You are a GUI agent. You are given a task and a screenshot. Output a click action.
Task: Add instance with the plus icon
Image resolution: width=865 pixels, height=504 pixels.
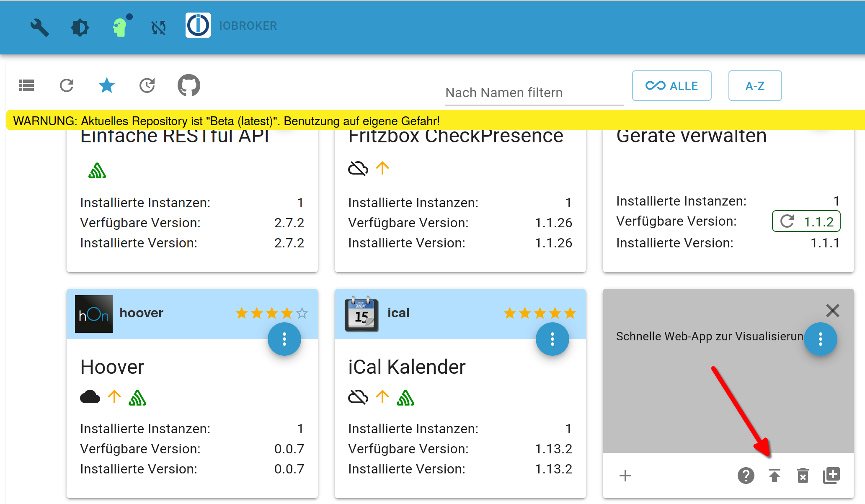[625, 476]
